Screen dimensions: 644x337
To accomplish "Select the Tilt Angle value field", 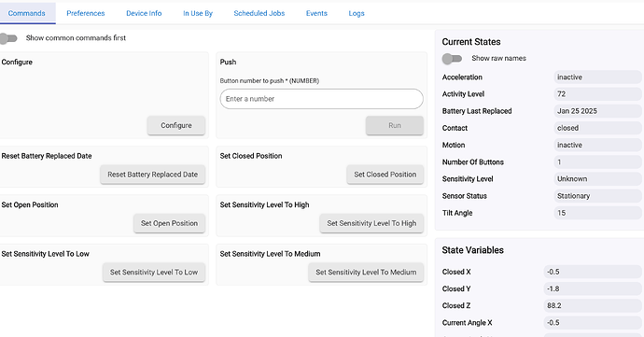I will coord(597,213).
